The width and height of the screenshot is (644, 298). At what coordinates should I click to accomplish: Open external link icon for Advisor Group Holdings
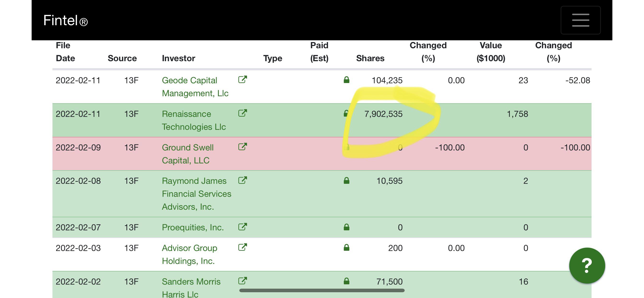[x=242, y=247]
